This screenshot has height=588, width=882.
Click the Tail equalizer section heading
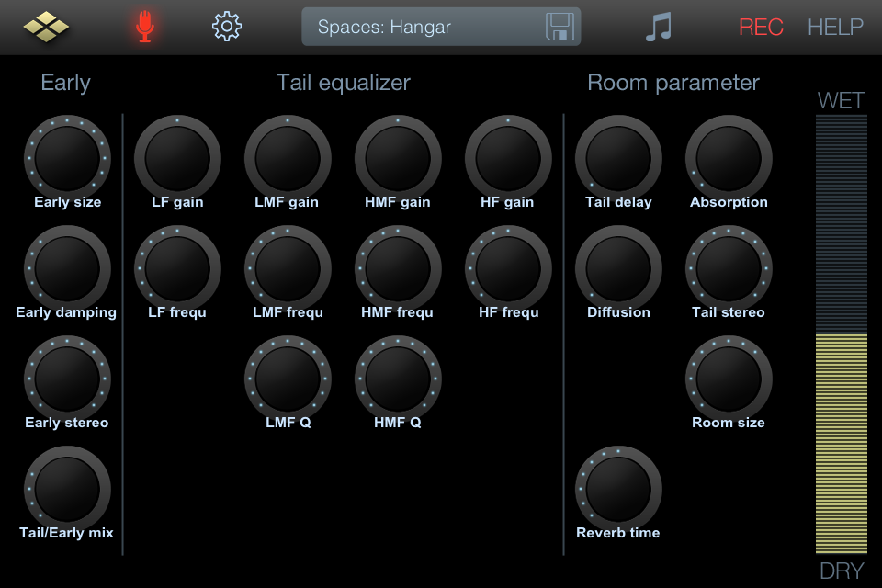click(x=343, y=83)
